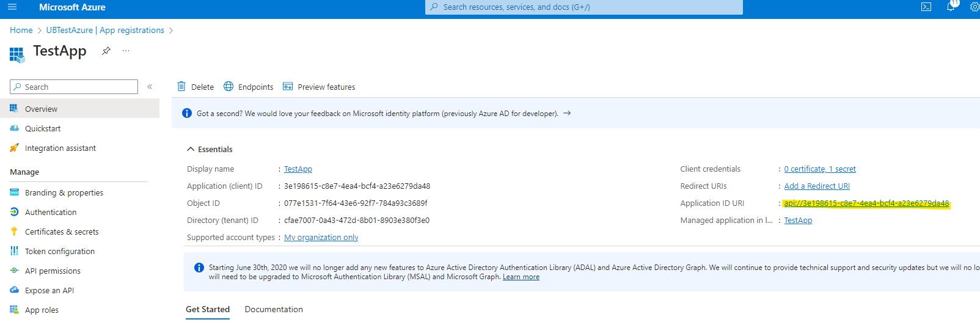Viewport: 980px width, 325px height.
Task: Open 0 certificate, 1 secret link
Action: click(820, 169)
